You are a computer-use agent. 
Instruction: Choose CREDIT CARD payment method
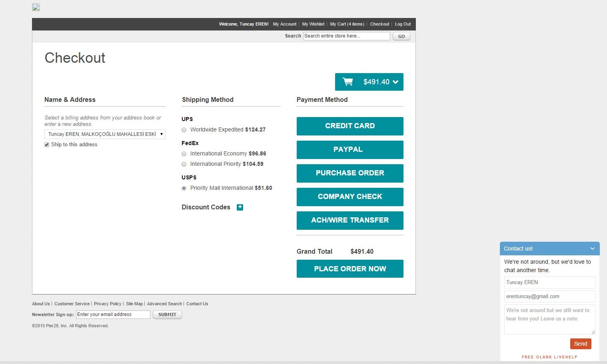point(350,126)
